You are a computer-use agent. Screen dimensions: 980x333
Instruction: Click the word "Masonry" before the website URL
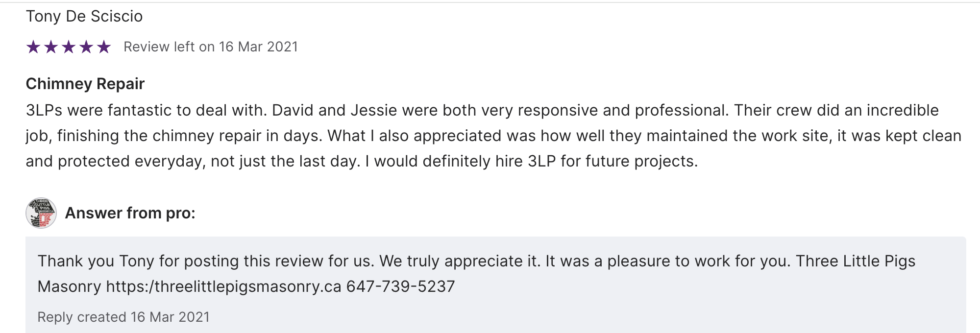(x=70, y=286)
